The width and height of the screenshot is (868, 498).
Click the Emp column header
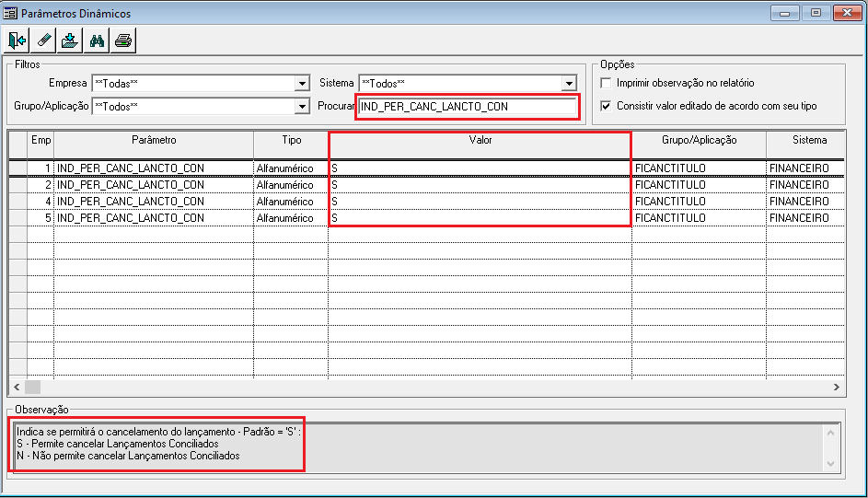coord(41,145)
